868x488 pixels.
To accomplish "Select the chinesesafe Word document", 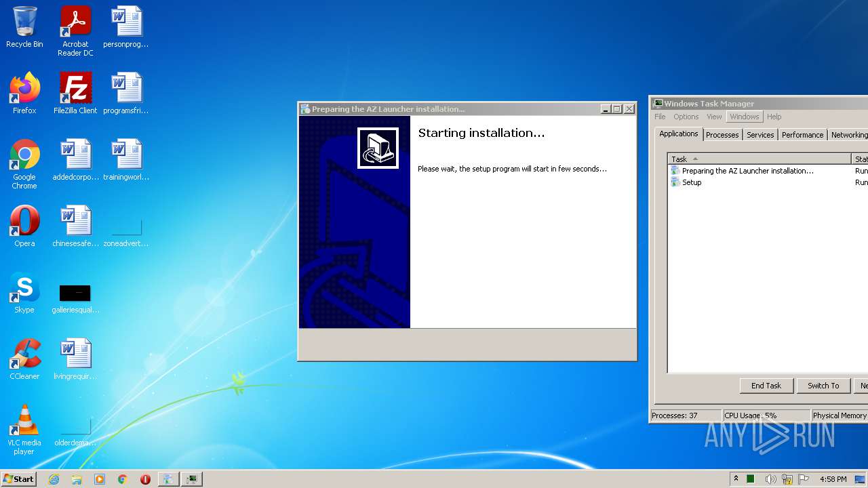I will click(75, 226).
